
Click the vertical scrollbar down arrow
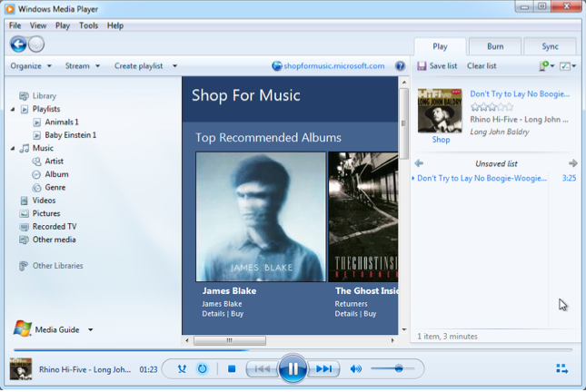(404, 330)
